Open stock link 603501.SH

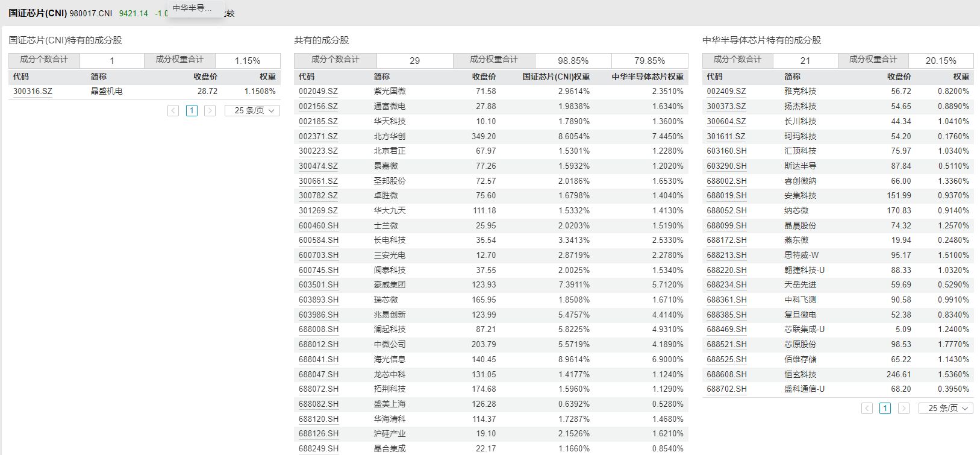(319, 285)
